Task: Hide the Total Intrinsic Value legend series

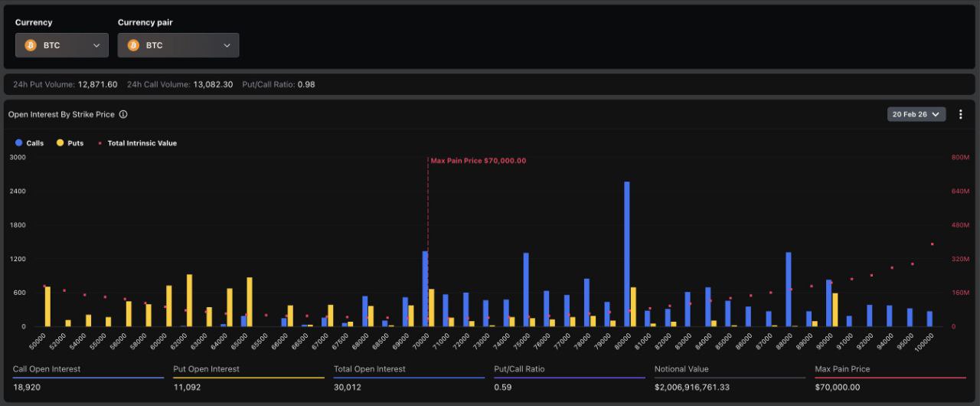Action: [x=137, y=143]
